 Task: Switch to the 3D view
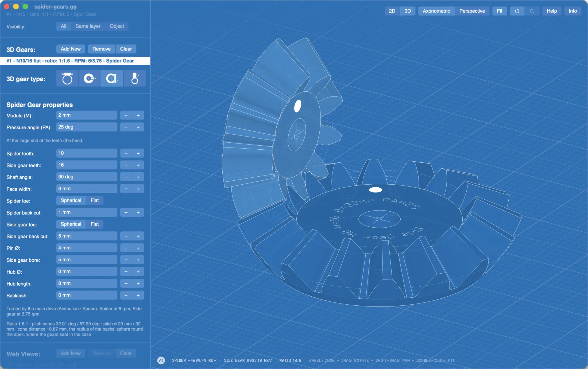coord(408,11)
